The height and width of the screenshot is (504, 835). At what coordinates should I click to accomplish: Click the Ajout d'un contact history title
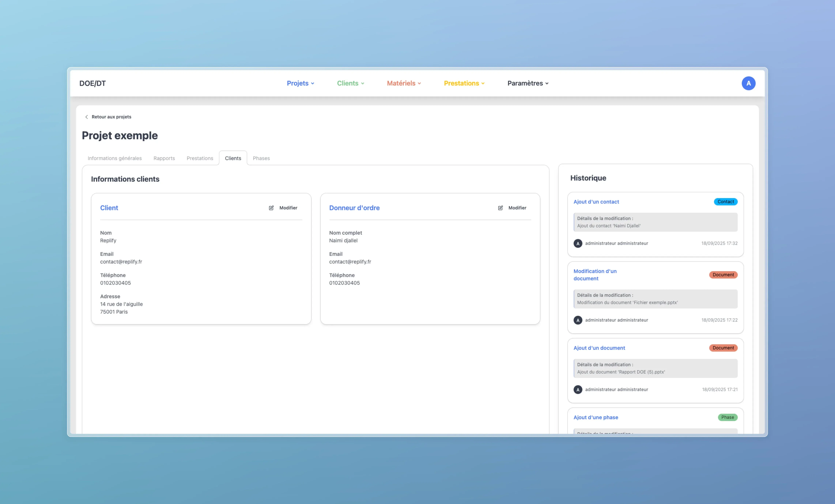tap(596, 202)
